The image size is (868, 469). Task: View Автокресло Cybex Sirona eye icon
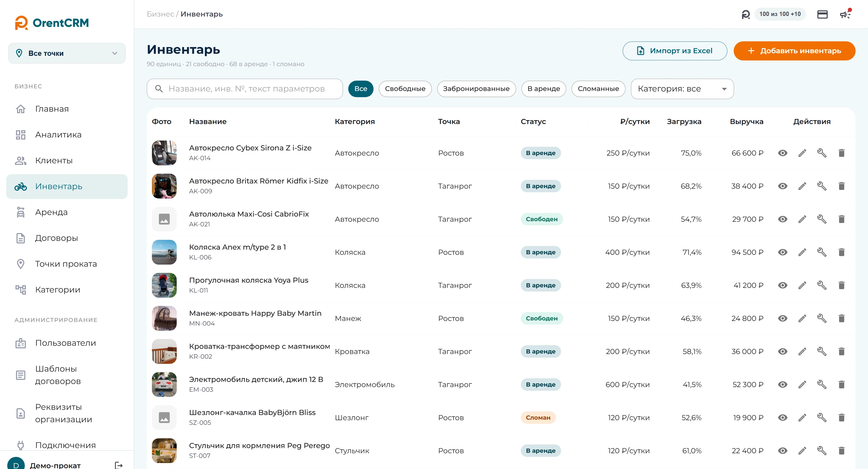(x=782, y=153)
